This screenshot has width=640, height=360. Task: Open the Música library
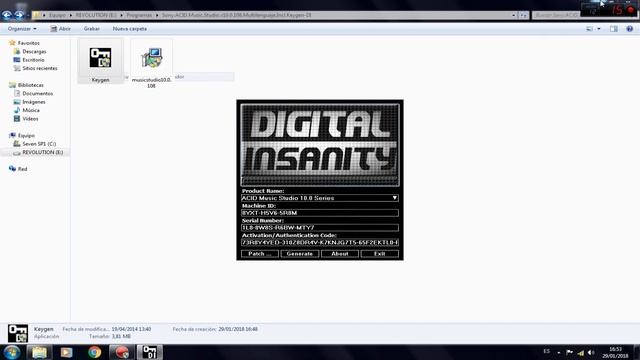(31, 110)
